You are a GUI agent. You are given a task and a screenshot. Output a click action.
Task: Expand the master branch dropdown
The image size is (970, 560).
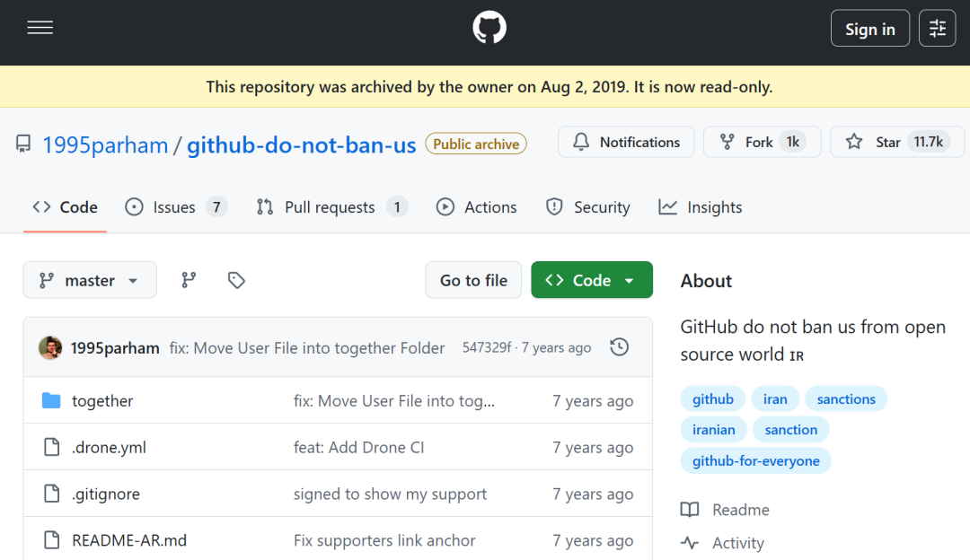tap(90, 280)
